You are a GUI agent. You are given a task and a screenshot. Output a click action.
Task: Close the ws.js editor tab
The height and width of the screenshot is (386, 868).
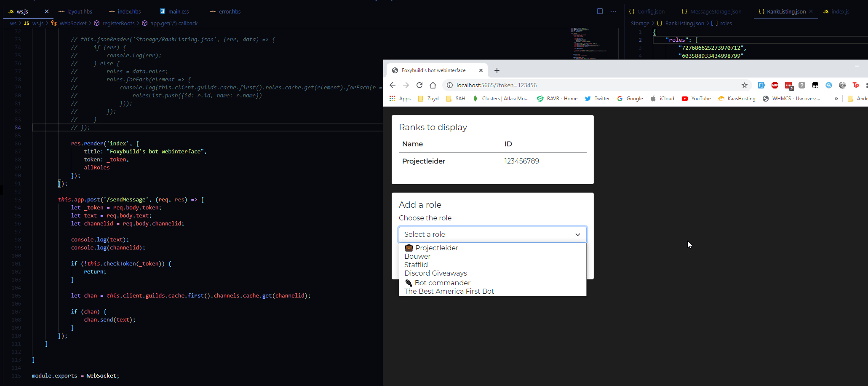tap(47, 11)
